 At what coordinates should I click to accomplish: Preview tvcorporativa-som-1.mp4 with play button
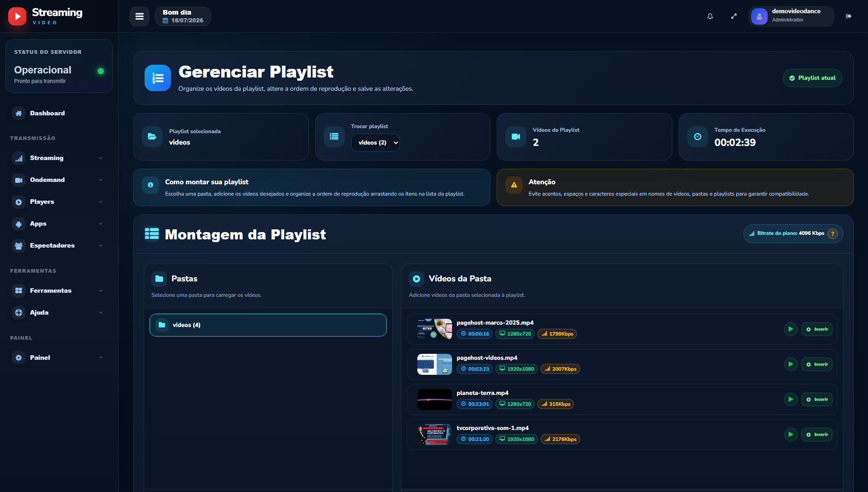pos(790,435)
